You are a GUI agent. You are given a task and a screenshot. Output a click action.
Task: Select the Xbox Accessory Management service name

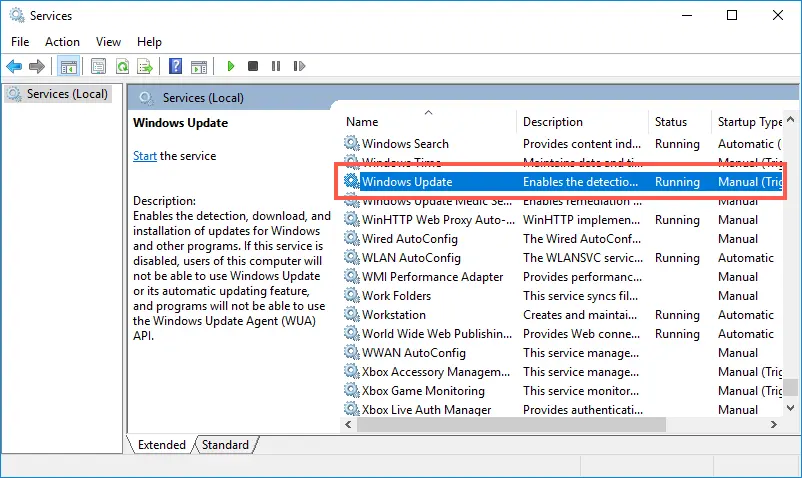[x=436, y=372]
